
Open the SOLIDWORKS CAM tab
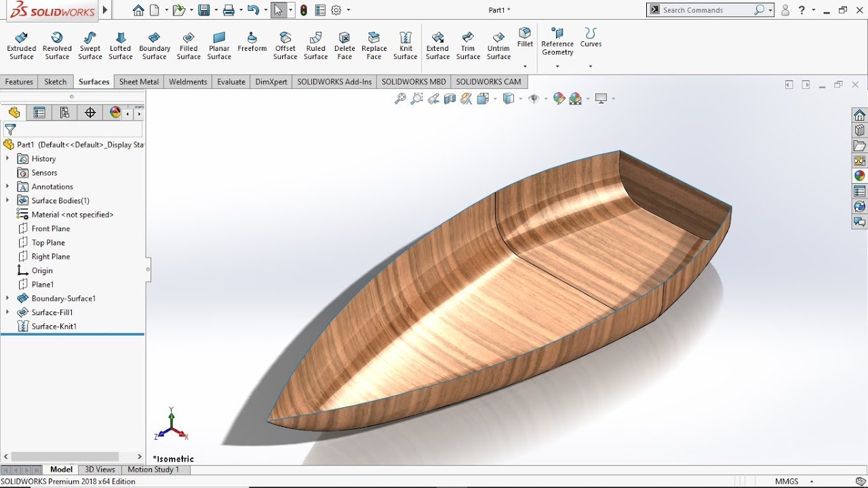tap(488, 82)
